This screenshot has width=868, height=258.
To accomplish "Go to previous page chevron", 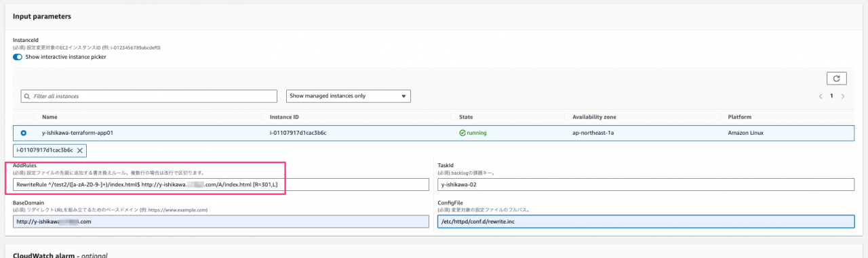I will coord(820,96).
